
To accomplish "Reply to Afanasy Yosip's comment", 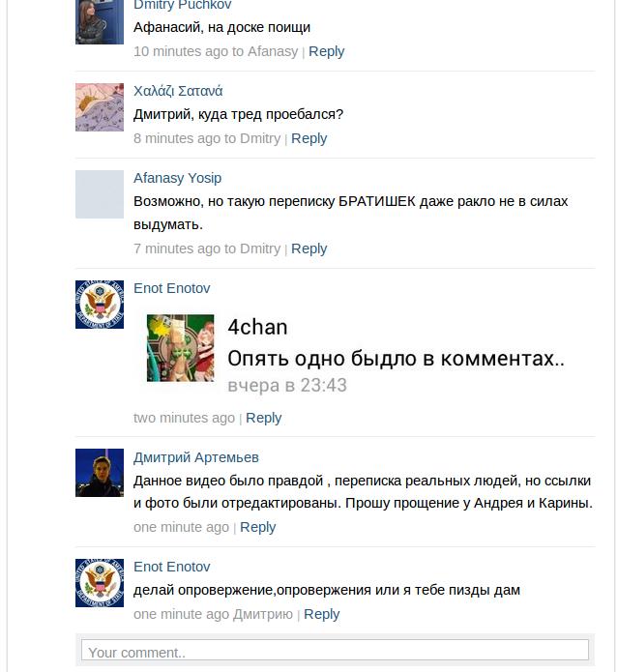I will pyautogui.click(x=309, y=248).
